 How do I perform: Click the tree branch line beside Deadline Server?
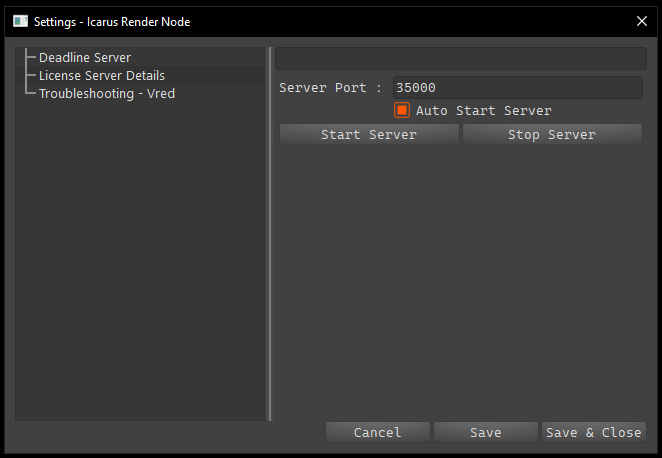tap(30, 57)
